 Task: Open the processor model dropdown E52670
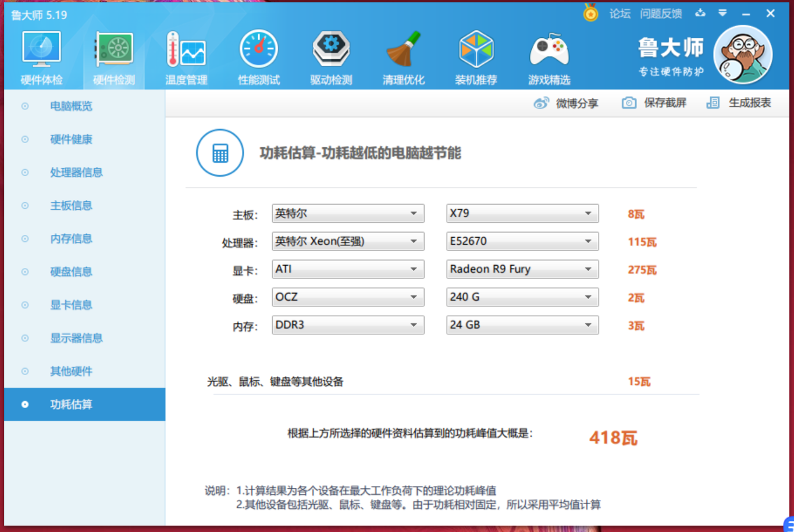tap(522, 241)
